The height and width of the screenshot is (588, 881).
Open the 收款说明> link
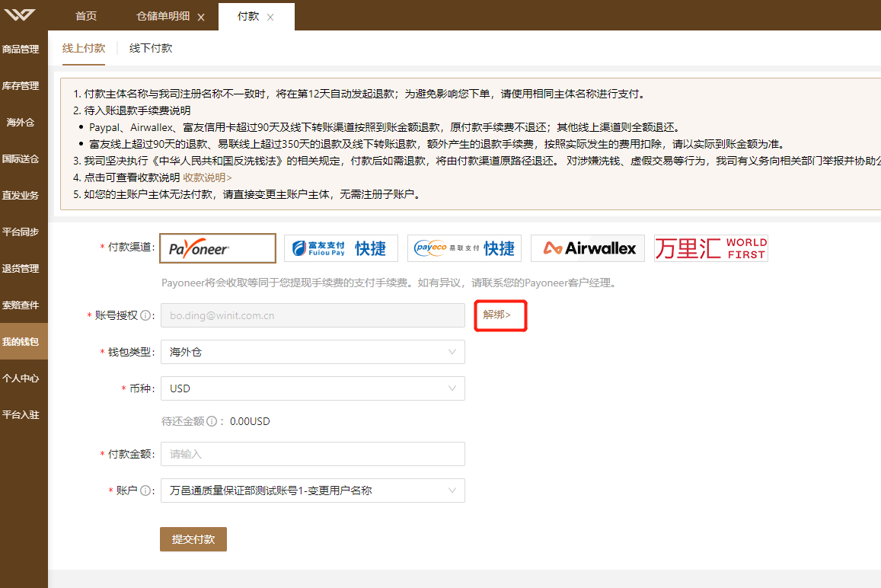(x=207, y=177)
